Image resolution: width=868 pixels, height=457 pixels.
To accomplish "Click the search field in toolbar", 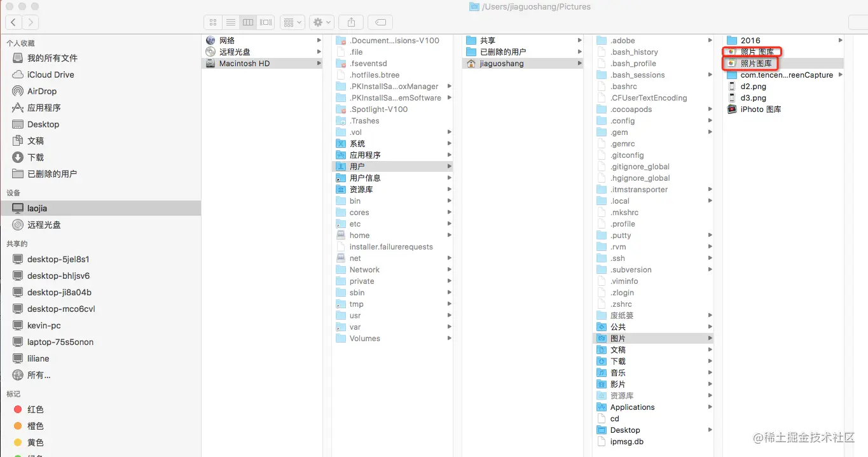I will pos(858,22).
